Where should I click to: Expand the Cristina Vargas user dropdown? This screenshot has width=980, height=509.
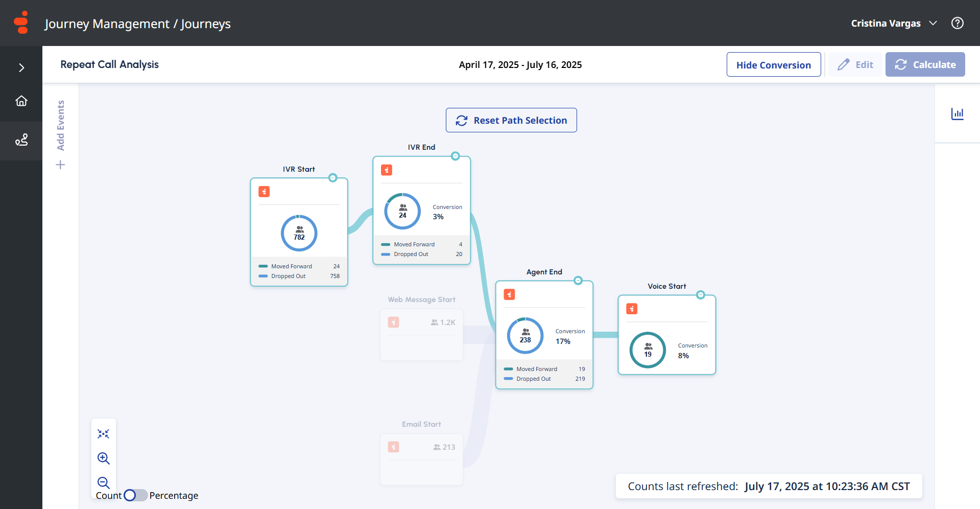[x=894, y=23]
